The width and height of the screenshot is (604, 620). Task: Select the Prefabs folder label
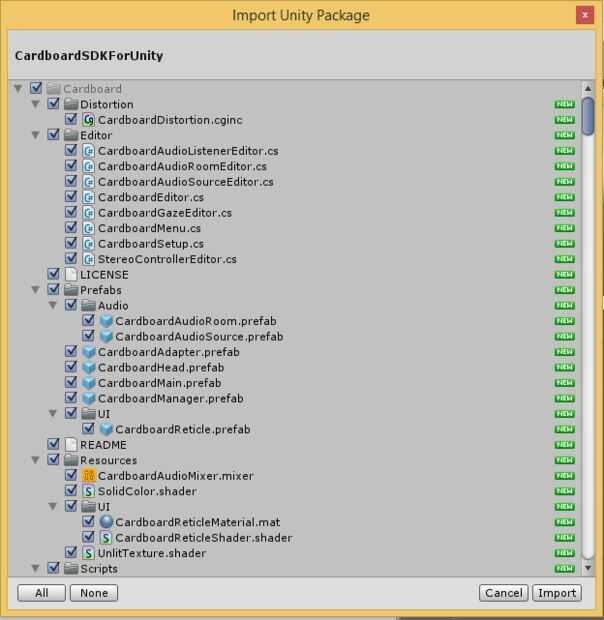(101, 290)
